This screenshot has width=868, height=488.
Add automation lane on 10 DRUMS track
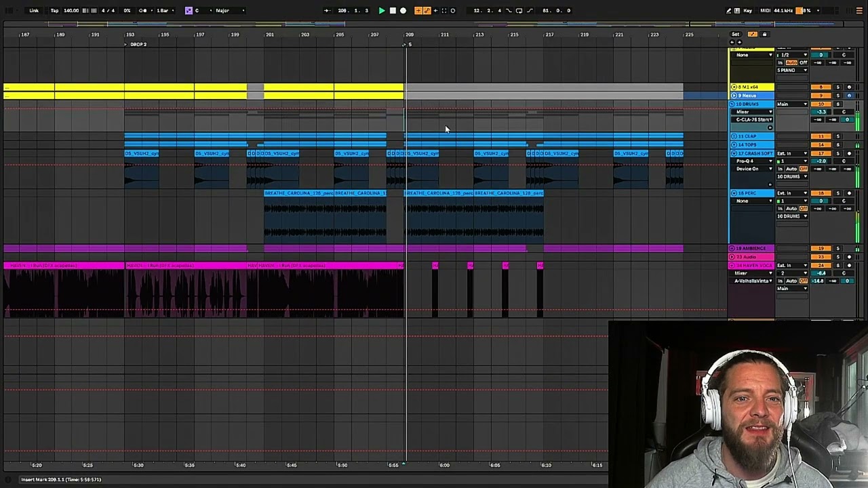[770, 127]
